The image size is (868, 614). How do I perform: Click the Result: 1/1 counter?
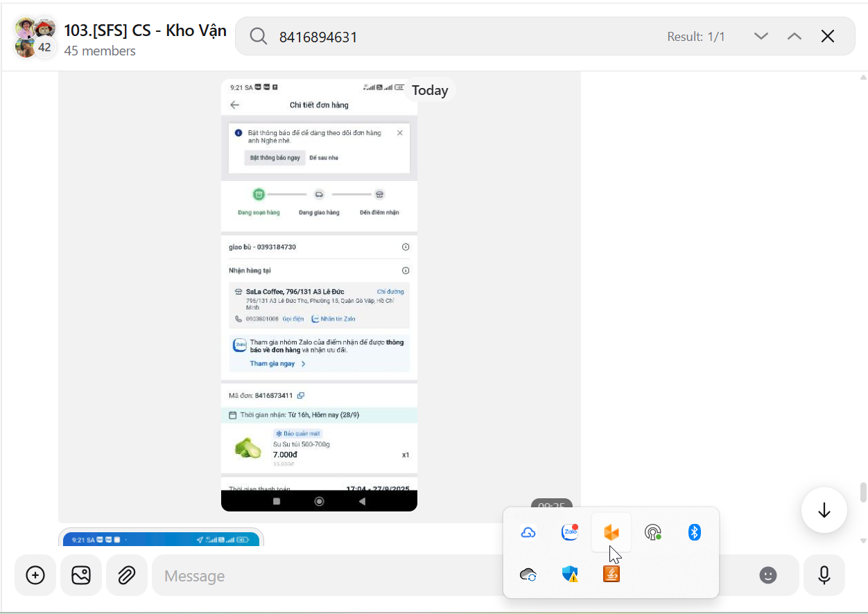[x=696, y=37]
